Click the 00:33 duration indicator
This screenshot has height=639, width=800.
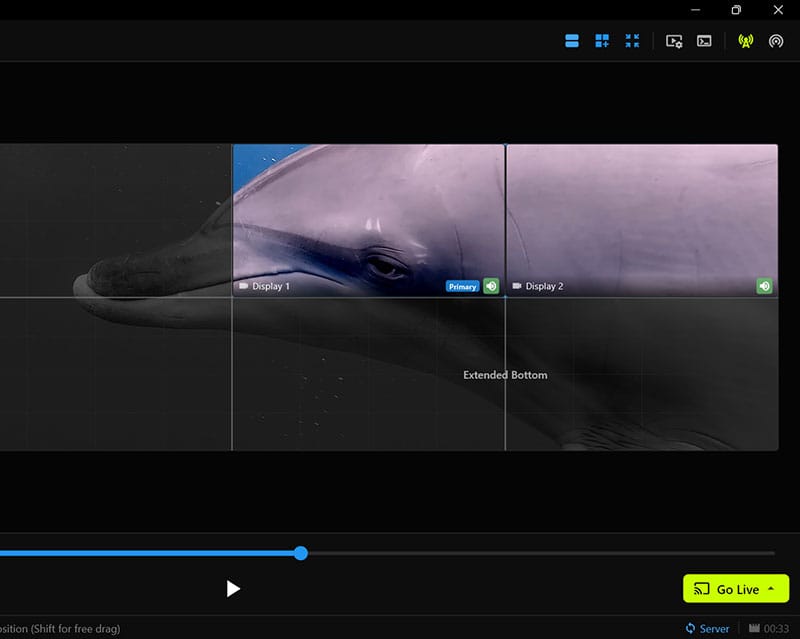tap(769, 628)
